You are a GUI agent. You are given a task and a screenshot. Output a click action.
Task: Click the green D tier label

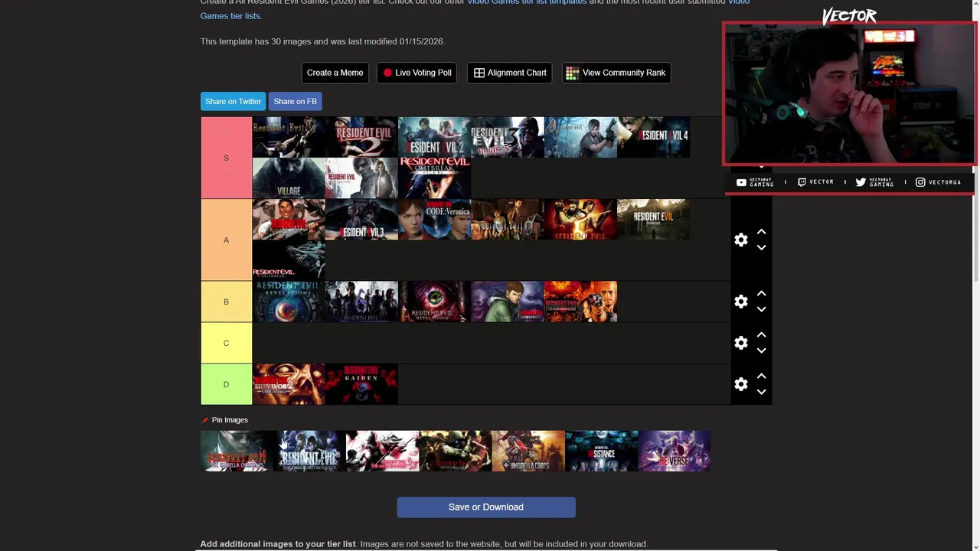click(226, 384)
